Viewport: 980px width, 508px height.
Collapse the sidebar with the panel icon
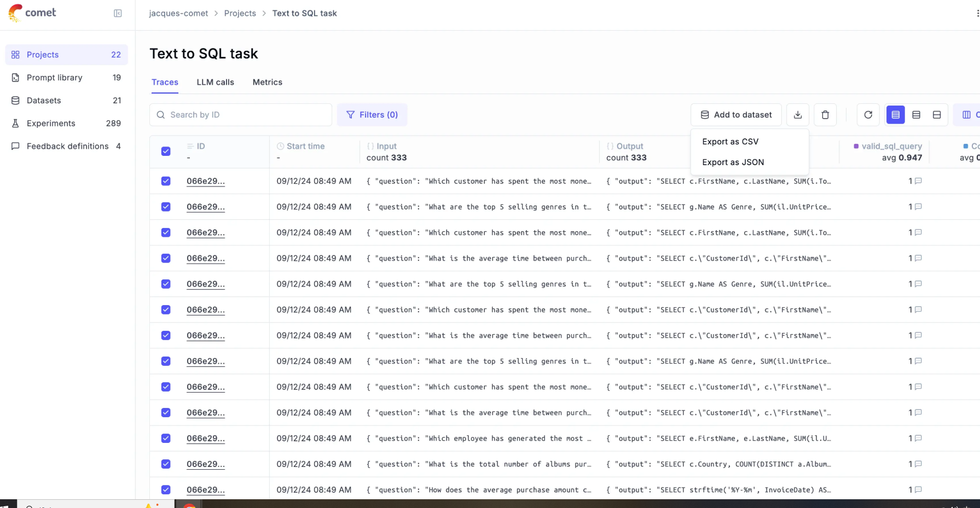coord(118,13)
